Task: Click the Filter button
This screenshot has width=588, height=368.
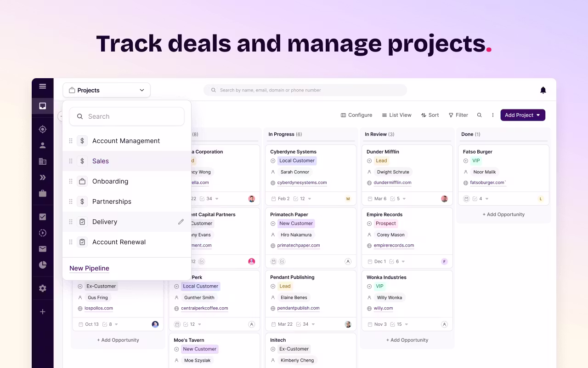Action: [458, 115]
